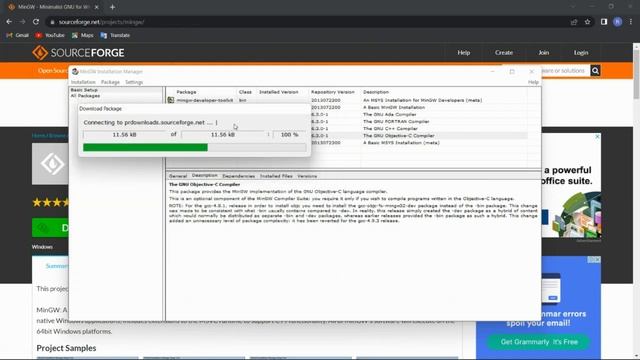Click the Project Samples heading
640x360 pixels.
(66, 348)
